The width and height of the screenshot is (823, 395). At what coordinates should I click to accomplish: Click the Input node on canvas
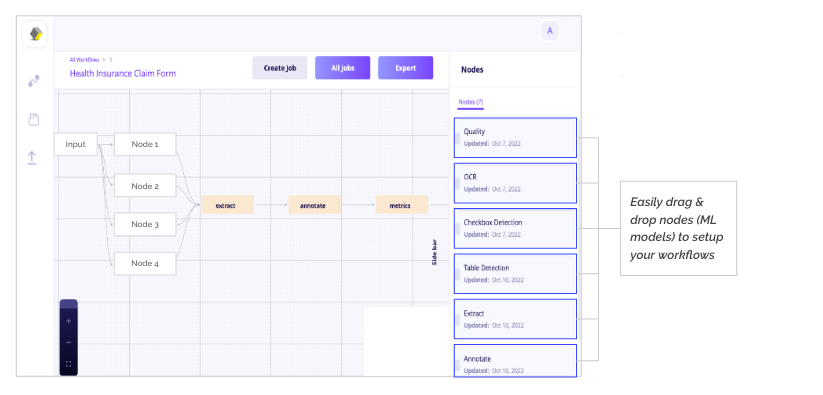pyautogui.click(x=76, y=144)
